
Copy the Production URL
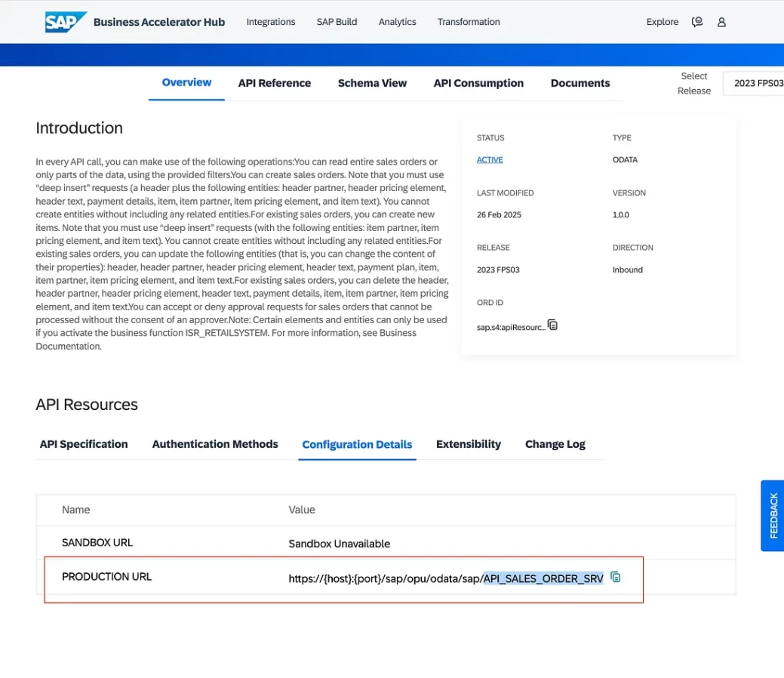616,578
